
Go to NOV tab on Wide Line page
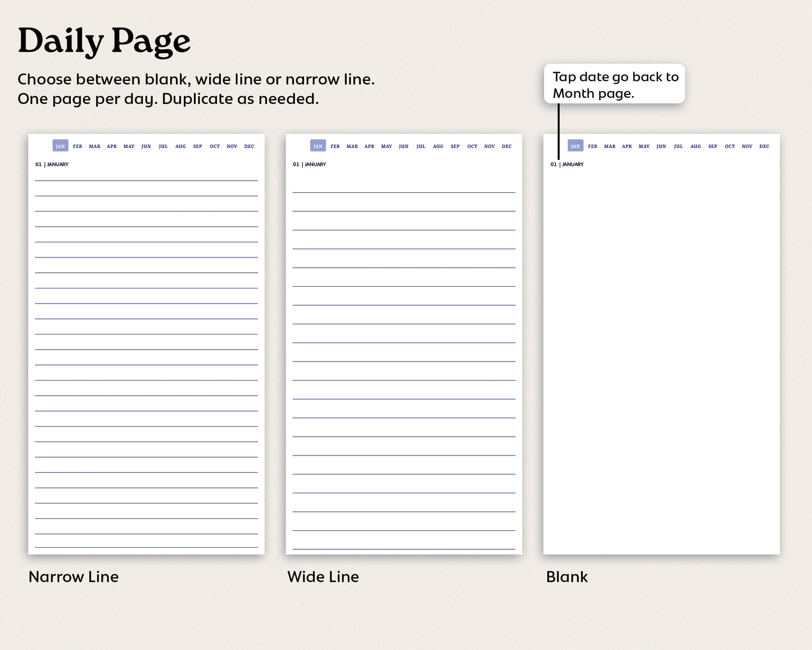click(489, 146)
